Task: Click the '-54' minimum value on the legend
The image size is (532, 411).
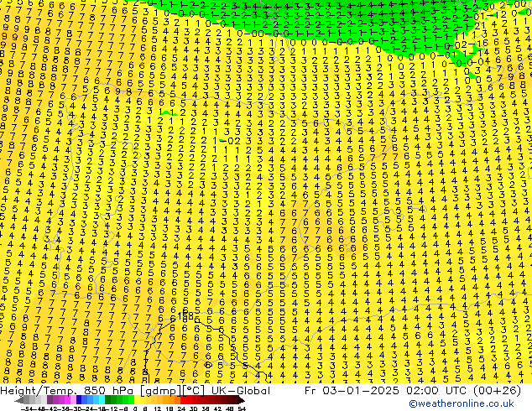Action: tap(27, 408)
